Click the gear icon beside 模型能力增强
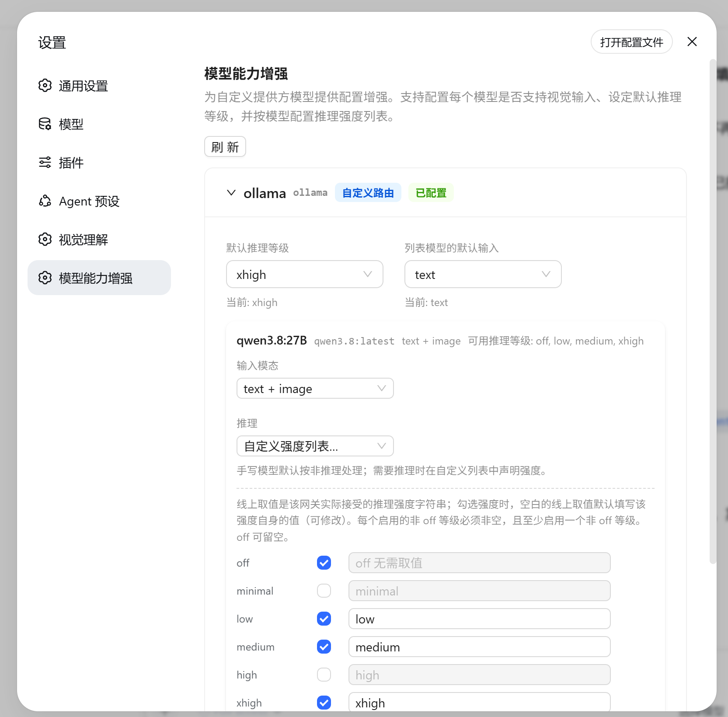This screenshot has height=717, width=728. [x=45, y=278]
